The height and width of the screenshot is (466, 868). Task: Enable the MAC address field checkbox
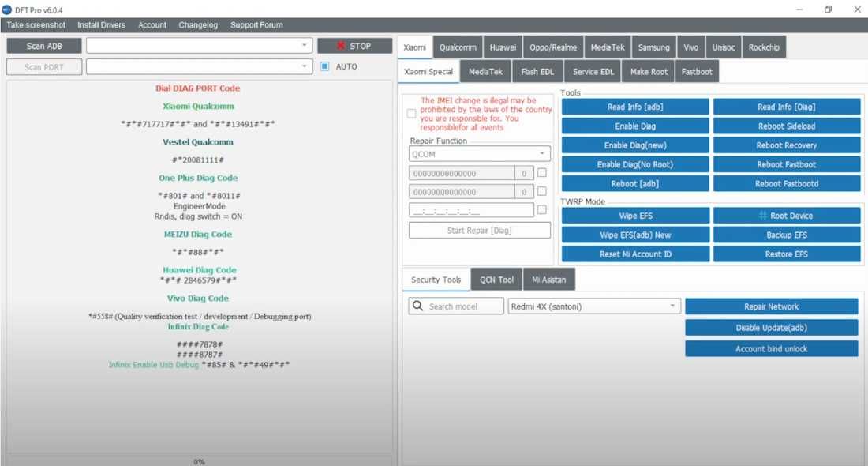pyautogui.click(x=542, y=209)
